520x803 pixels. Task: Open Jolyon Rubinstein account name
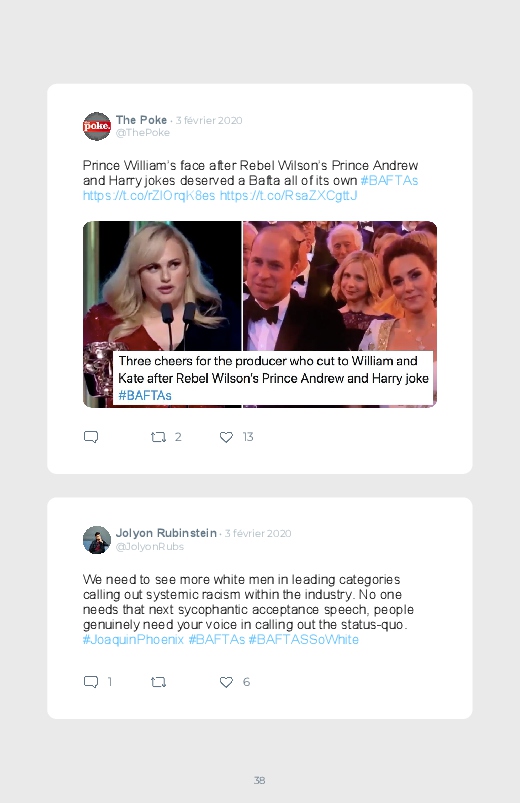point(167,533)
